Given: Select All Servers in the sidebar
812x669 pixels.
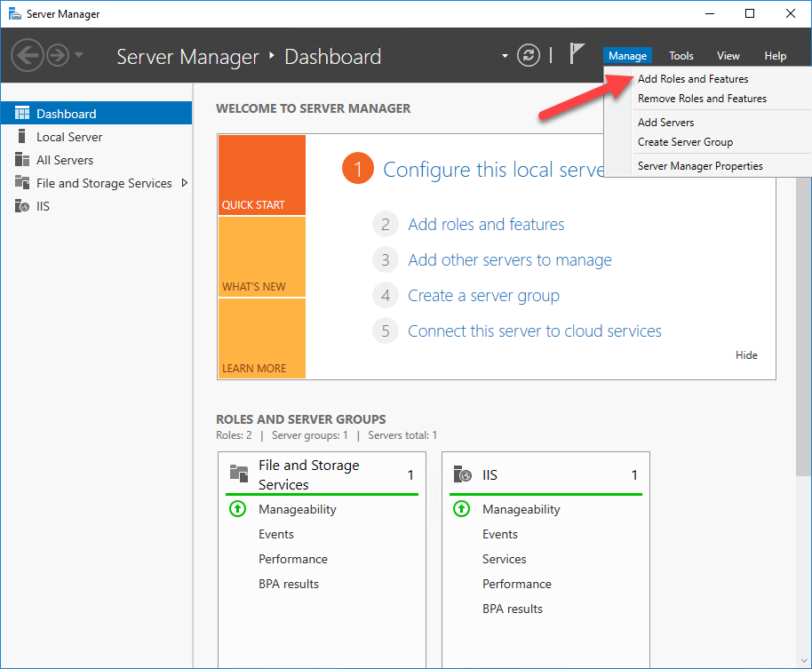Looking at the screenshot, I should [64, 160].
